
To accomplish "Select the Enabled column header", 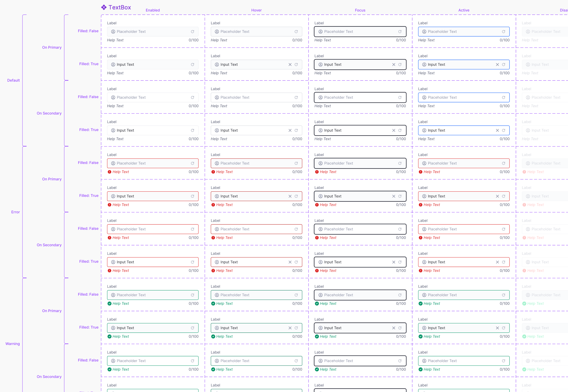I will 153,10.
